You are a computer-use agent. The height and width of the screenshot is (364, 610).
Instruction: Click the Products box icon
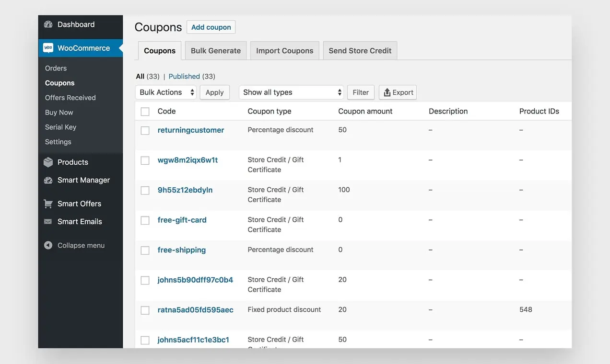(48, 162)
